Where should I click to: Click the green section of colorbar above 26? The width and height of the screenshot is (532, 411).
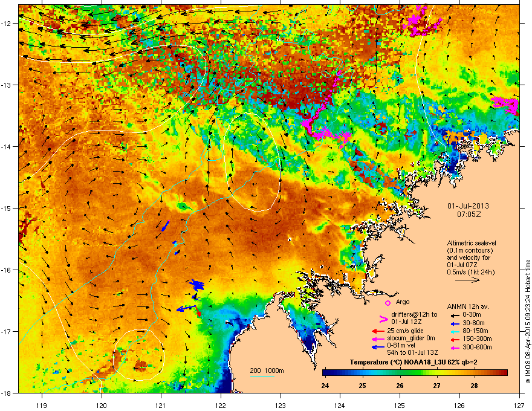(x=401, y=373)
